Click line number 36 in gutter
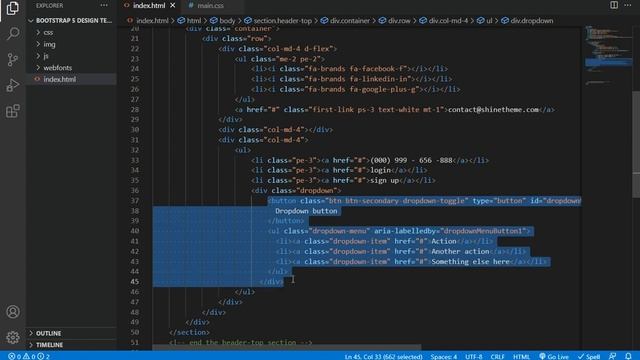 point(135,190)
